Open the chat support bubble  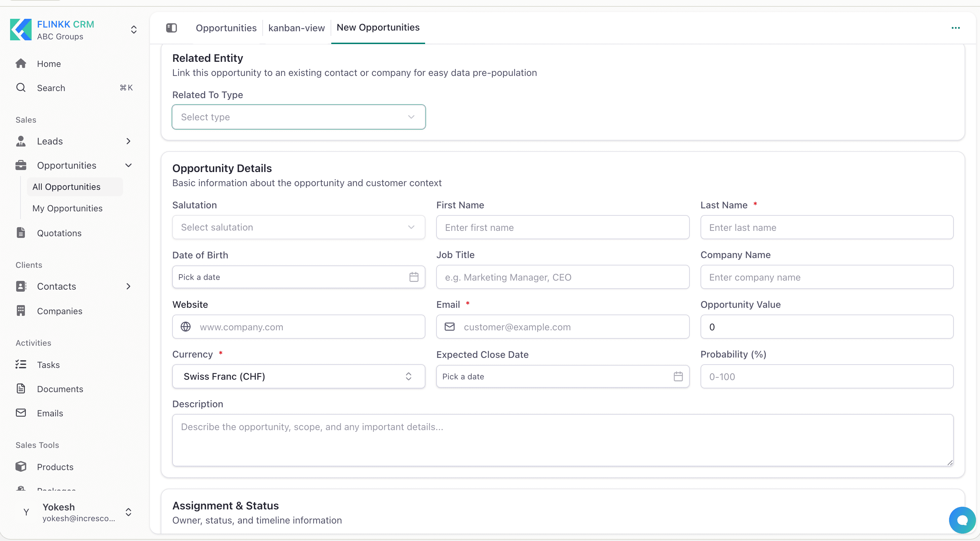962,520
